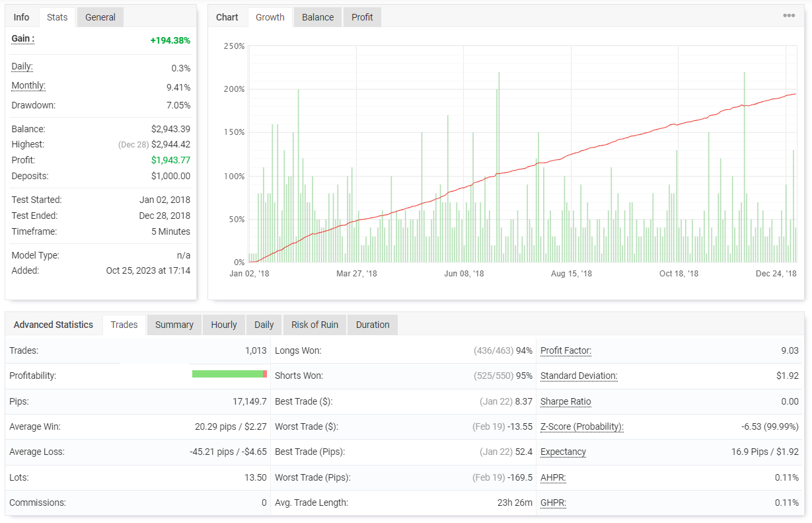Click the Jan 02, 2018 test start date

coord(165,200)
